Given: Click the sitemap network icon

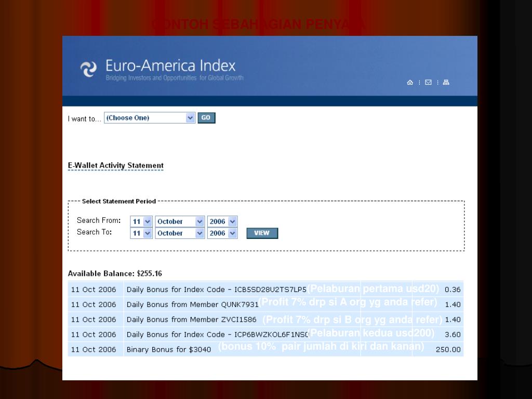Looking at the screenshot, I should coord(446,83).
